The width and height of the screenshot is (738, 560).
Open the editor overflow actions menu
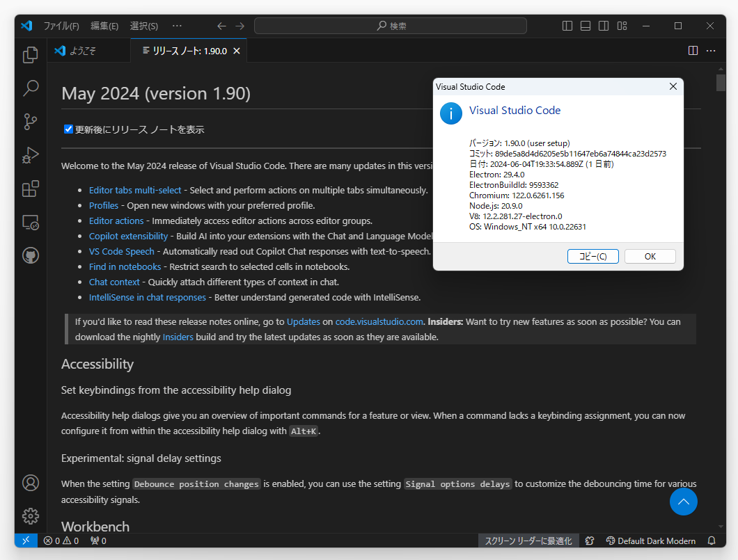tap(711, 50)
